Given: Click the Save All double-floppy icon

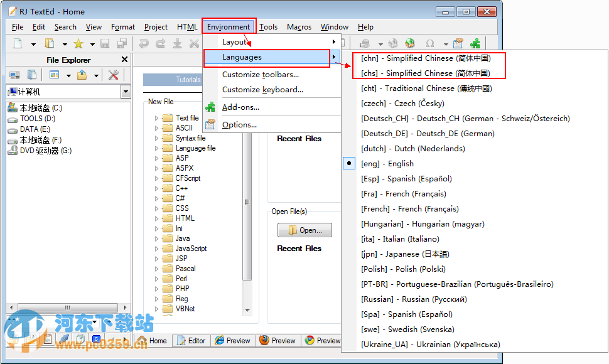Looking at the screenshot, I should tap(122, 43).
